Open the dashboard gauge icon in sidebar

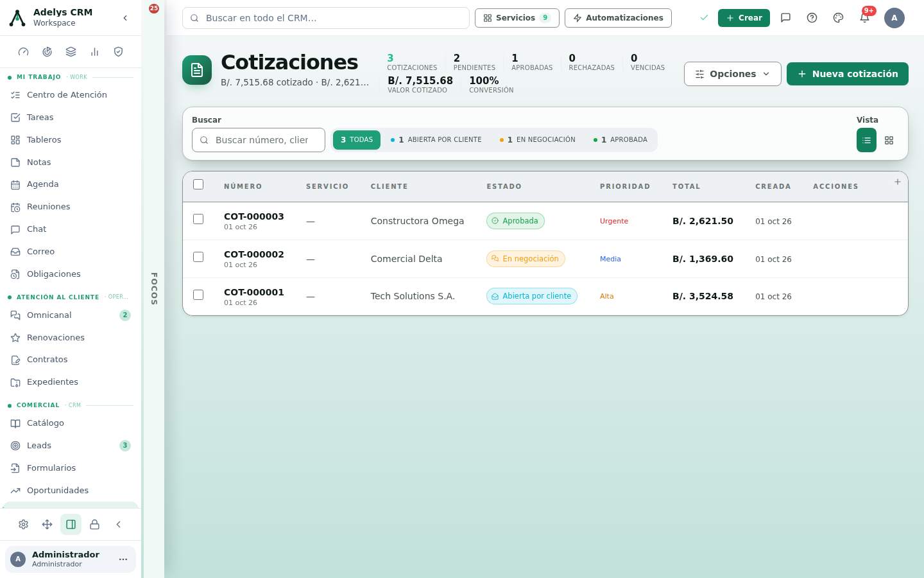tap(24, 52)
